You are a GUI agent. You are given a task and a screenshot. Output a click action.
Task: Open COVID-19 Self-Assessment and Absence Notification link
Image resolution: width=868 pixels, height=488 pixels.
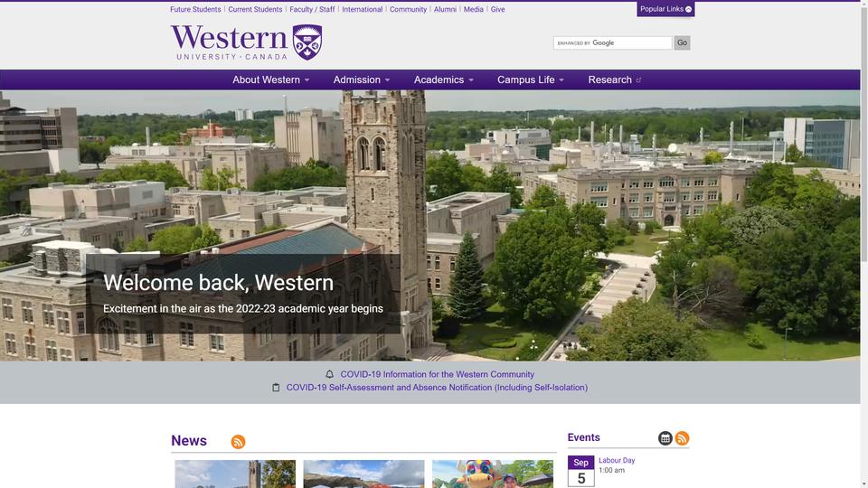pos(437,388)
